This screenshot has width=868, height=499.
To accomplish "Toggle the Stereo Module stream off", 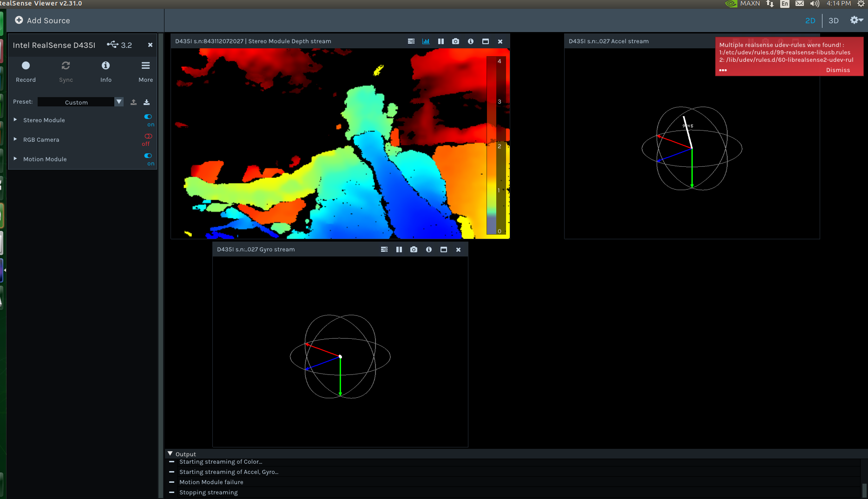I will pos(148,117).
